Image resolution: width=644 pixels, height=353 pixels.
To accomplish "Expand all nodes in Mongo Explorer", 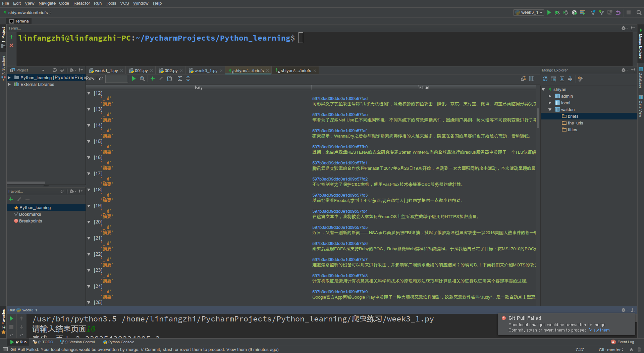I will pos(562,79).
